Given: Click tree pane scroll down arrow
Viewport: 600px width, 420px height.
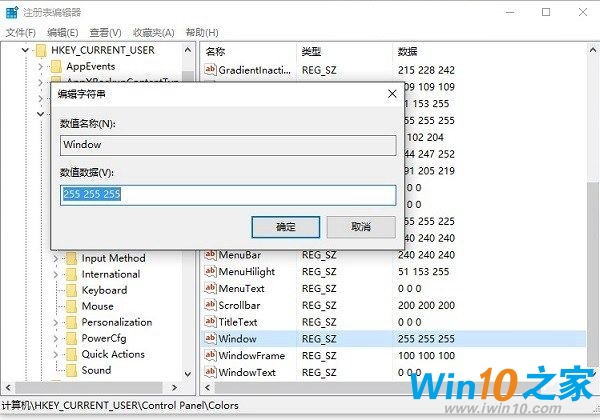Looking at the screenshot, I should coord(188,374).
